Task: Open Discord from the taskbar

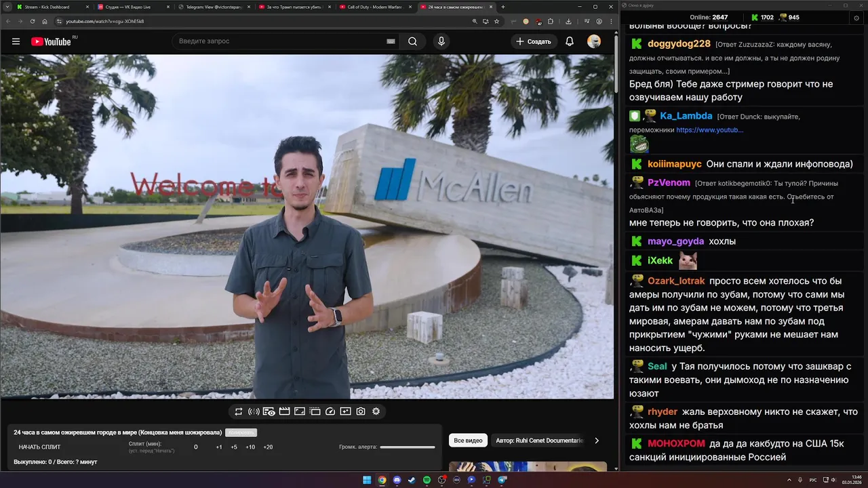Action: (397, 480)
